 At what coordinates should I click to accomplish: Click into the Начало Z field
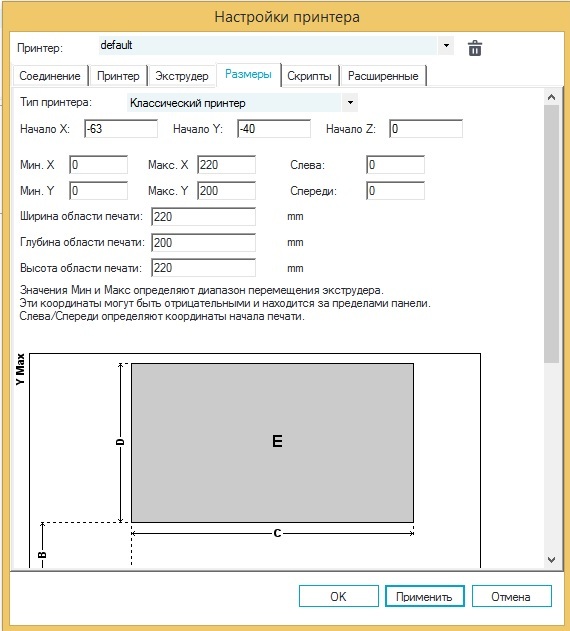[426, 129]
